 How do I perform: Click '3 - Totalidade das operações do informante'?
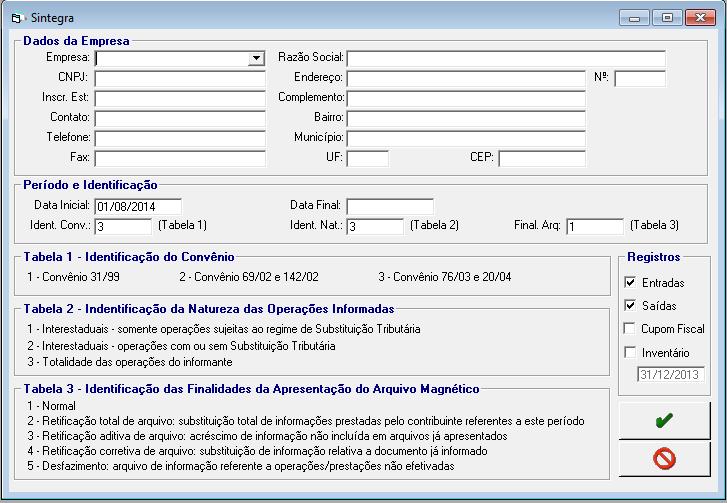click(x=130, y=362)
